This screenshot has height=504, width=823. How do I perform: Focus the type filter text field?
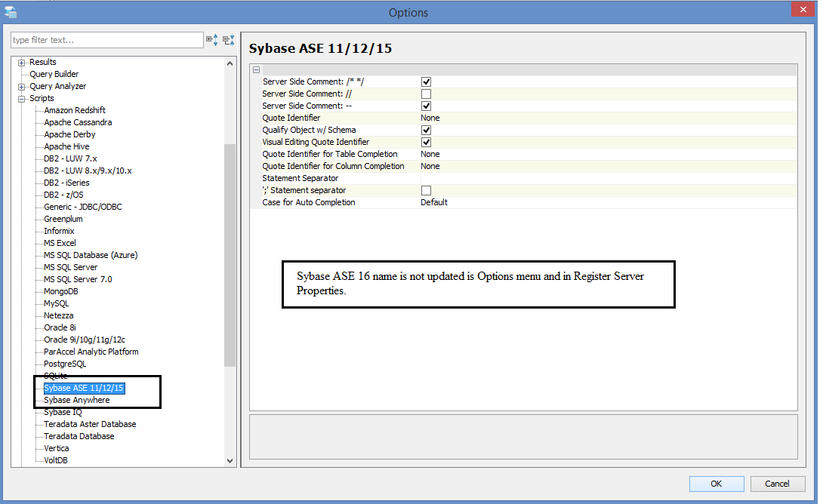click(107, 40)
